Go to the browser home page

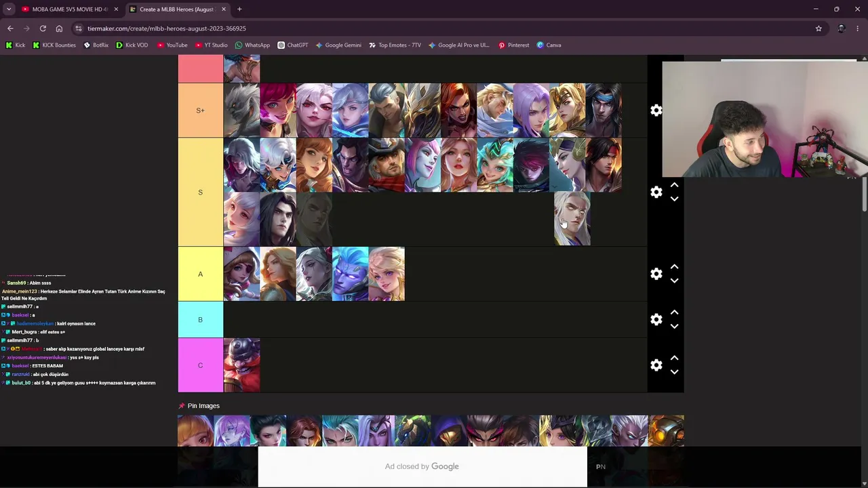(59, 28)
